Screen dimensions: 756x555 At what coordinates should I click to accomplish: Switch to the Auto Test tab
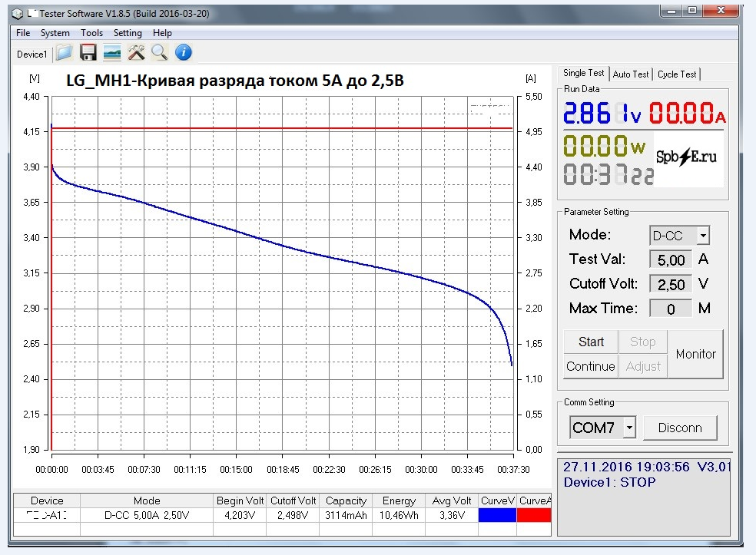coord(631,74)
